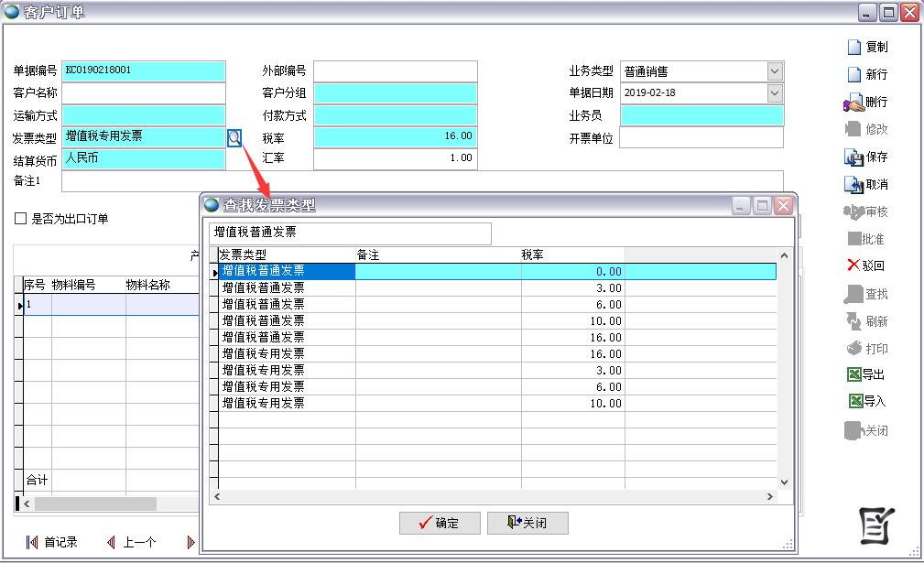Click the 保存 (save) icon

pos(853,157)
